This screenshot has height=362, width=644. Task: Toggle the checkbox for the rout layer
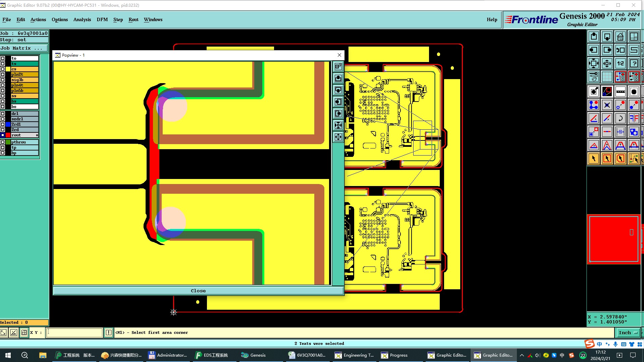3,135
